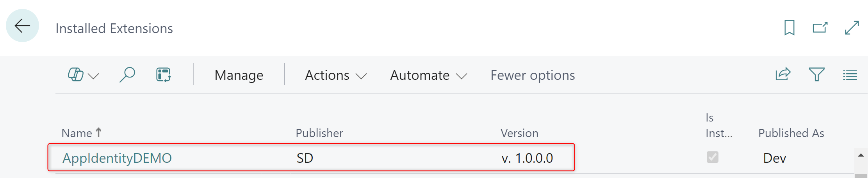Expand the page to full width
868x178 pixels.
click(852, 28)
